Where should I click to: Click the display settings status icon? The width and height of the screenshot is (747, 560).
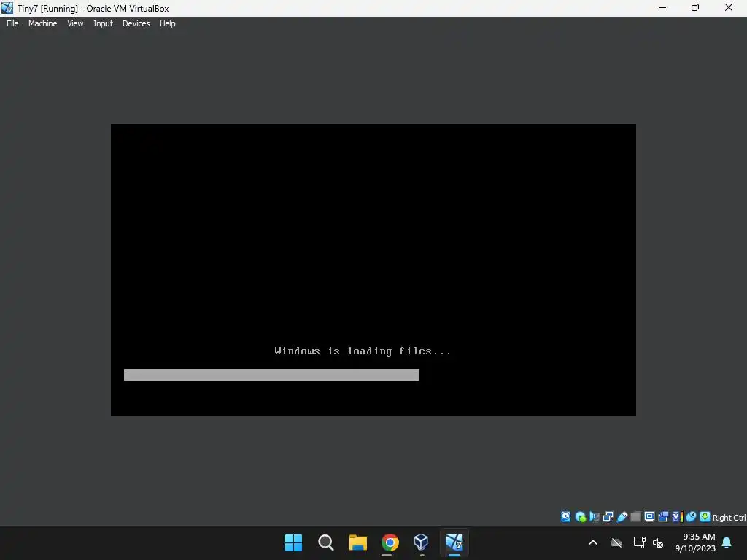[649, 517]
